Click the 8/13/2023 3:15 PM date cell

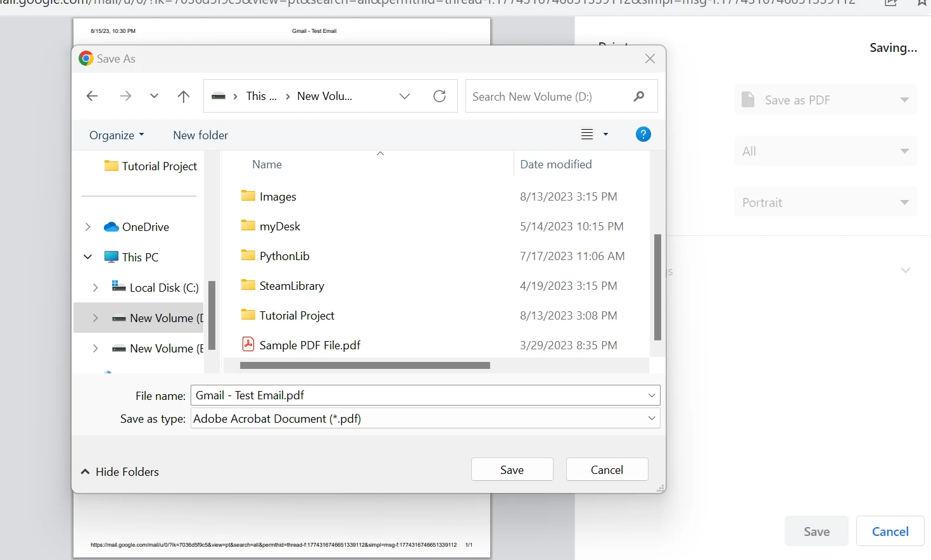(569, 196)
